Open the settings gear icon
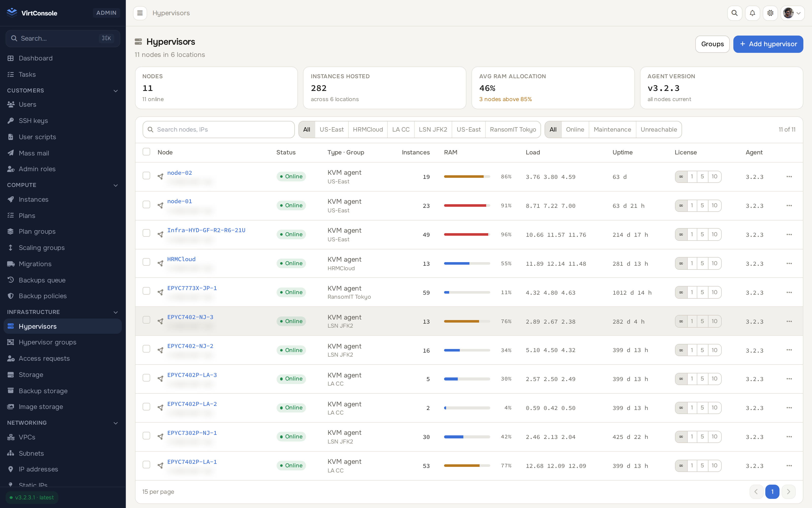This screenshot has width=812, height=508. click(x=770, y=13)
